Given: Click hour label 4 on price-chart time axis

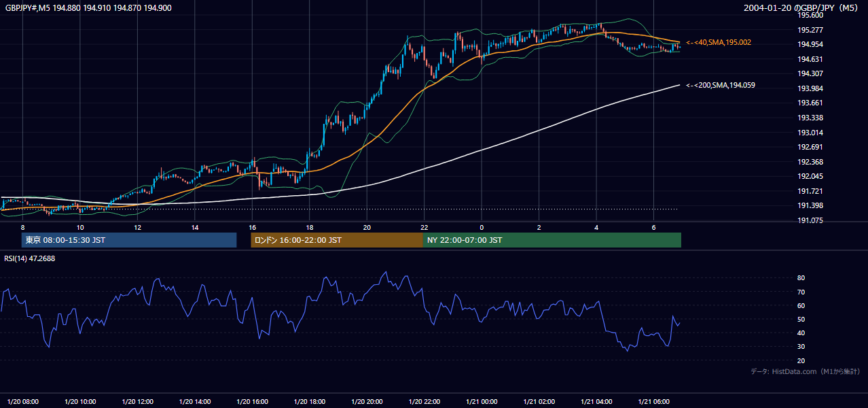Looking at the screenshot, I should click(x=596, y=227).
